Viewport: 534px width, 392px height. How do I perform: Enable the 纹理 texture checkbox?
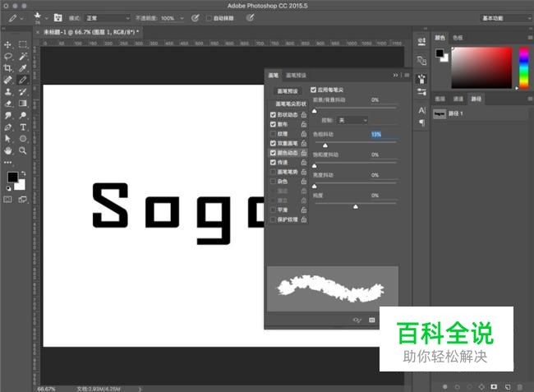273,134
